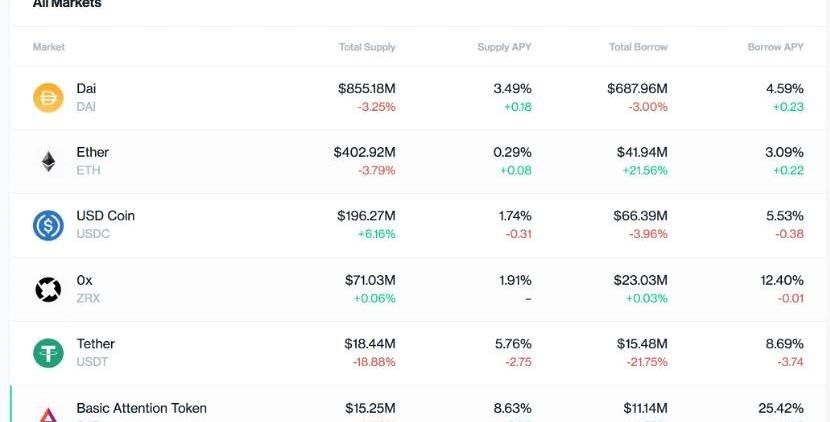Click the 0x token icon
The height and width of the screenshot is (422, 830).
pos(48,289)
